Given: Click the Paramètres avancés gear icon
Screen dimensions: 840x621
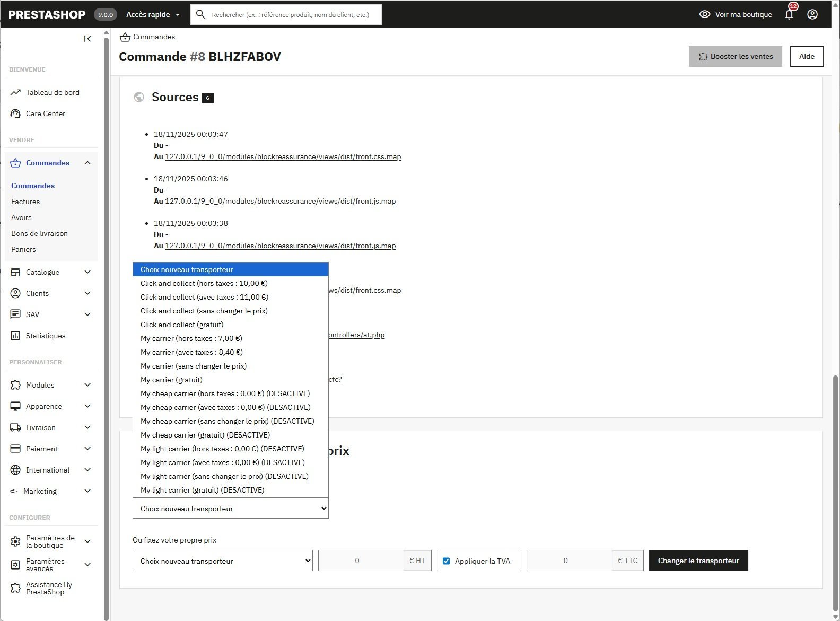Looking at the screenshot, I should pyautogui.click(x=15, y=565).
